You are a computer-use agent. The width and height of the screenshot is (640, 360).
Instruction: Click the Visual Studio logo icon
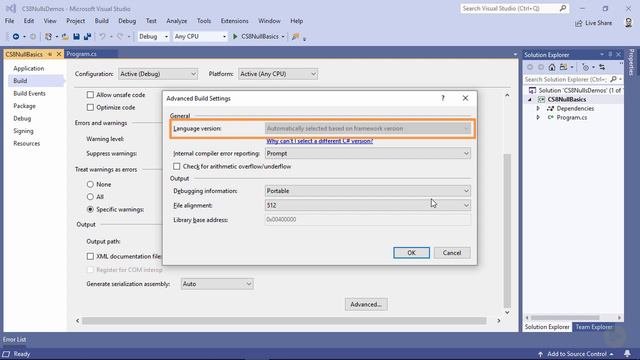pos(11,8)
